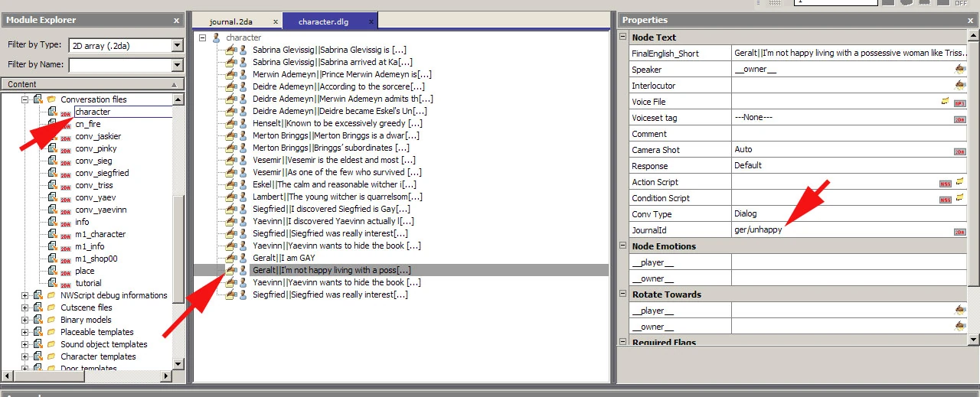
Task: Open the folder icon in Action Script row
Action: (x=960, y=181)
